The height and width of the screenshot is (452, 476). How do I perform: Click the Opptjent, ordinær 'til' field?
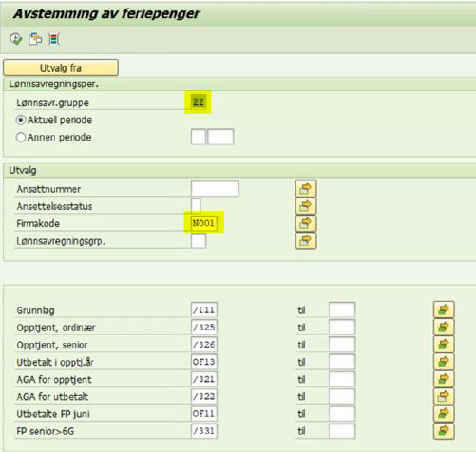click(342, 328)
